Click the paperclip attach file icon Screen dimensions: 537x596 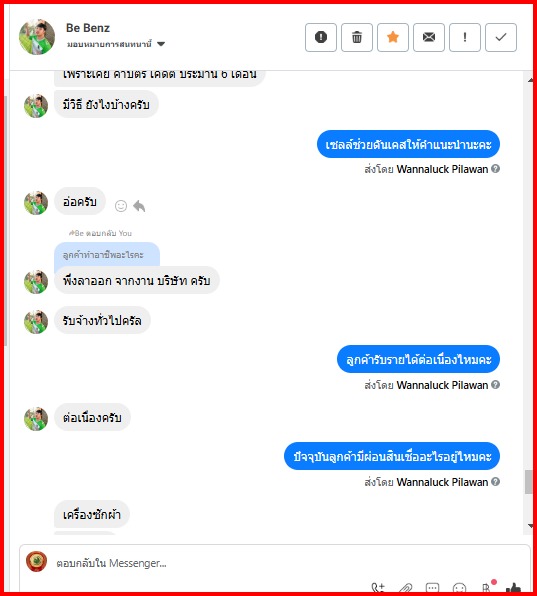(x=406, y=588)
